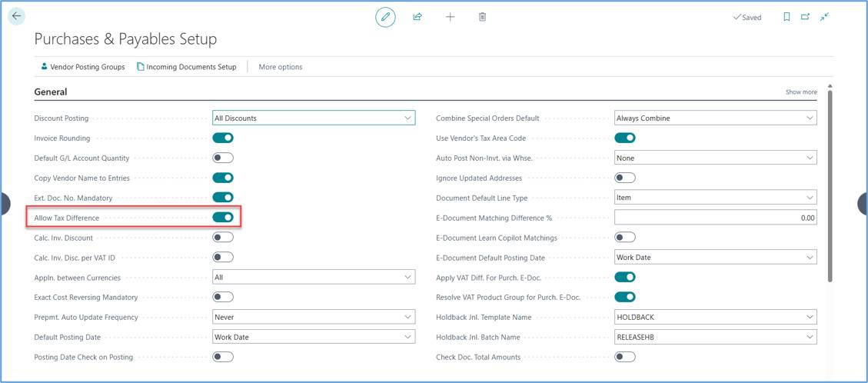This screenshot has height=383, width=868.
Task: Click the trash delete icon
Action: tap(482, 17)
